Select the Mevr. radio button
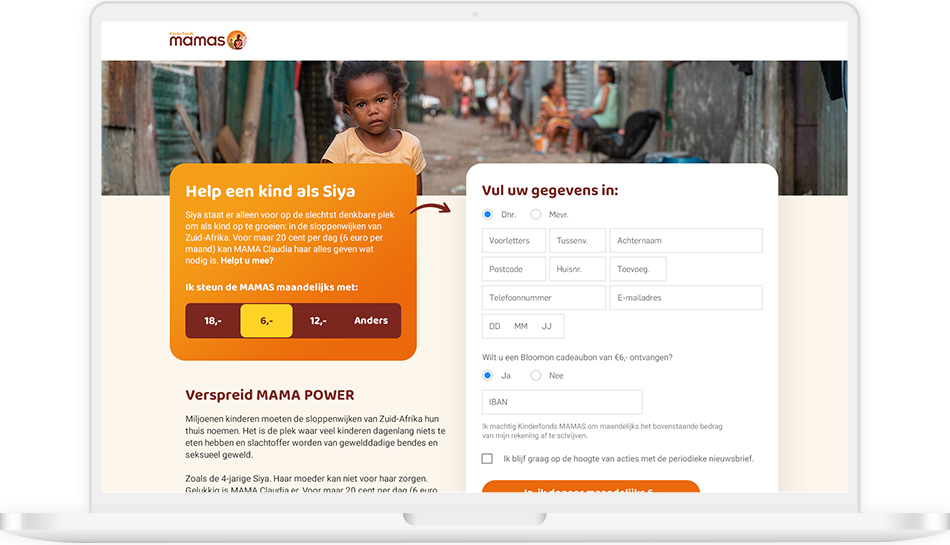The height and width of the screenshot is (545, 950). [x=536, y=214]
